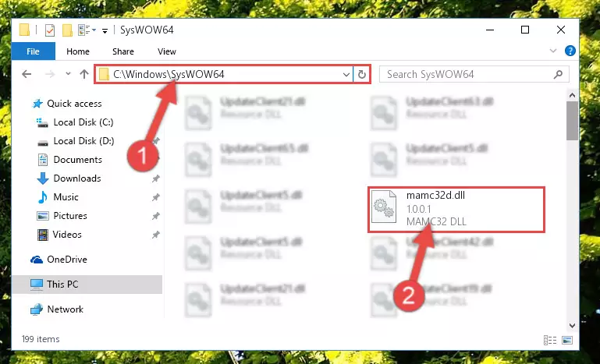Viewport: 600px width, 364px height.
Task: Switch to Details view in status bar
Action: tap(550, 340)
